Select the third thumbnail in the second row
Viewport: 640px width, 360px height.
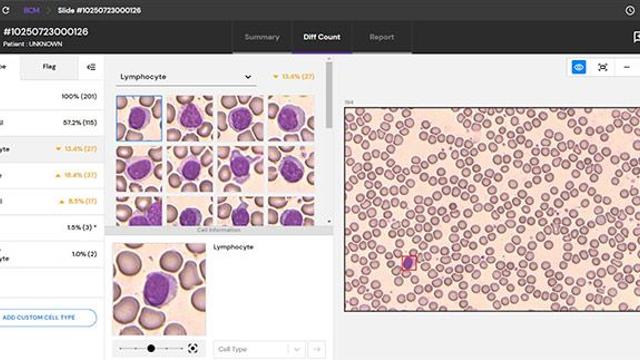point(240,169)
